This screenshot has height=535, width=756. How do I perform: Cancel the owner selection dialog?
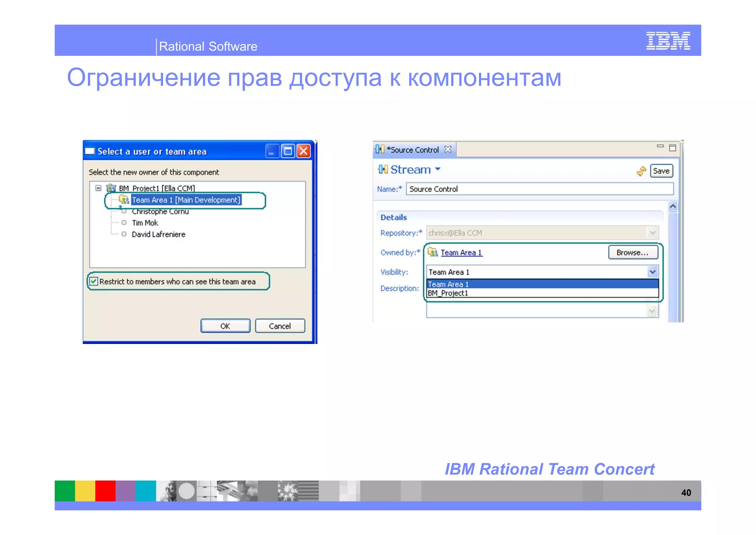tap(280, 326)
